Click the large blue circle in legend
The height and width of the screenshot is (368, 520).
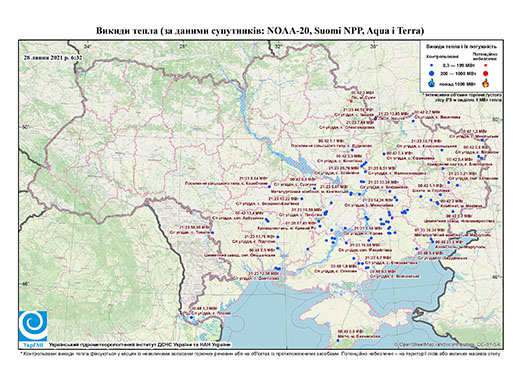pyautogui.click(x=432, y=73)
